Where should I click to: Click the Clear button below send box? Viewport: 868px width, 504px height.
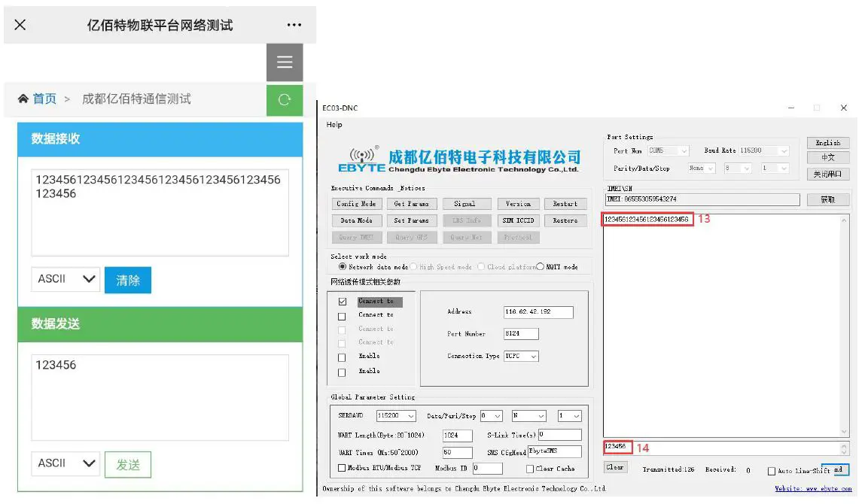615,467
